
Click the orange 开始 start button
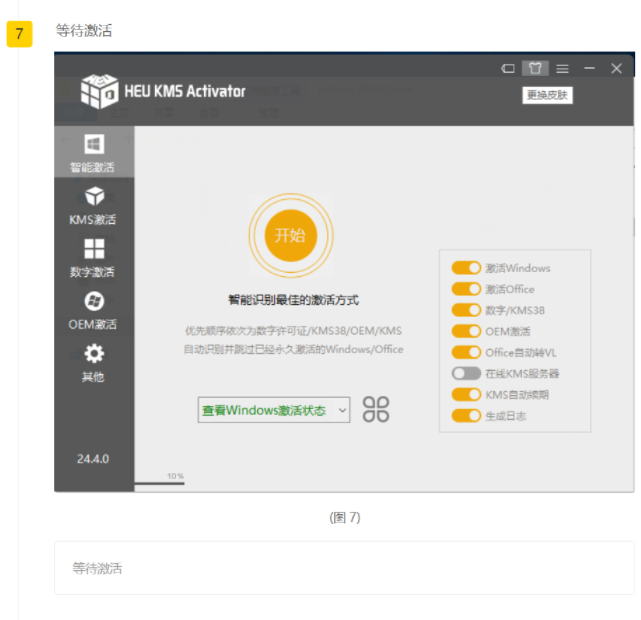[x=291, y=235]
